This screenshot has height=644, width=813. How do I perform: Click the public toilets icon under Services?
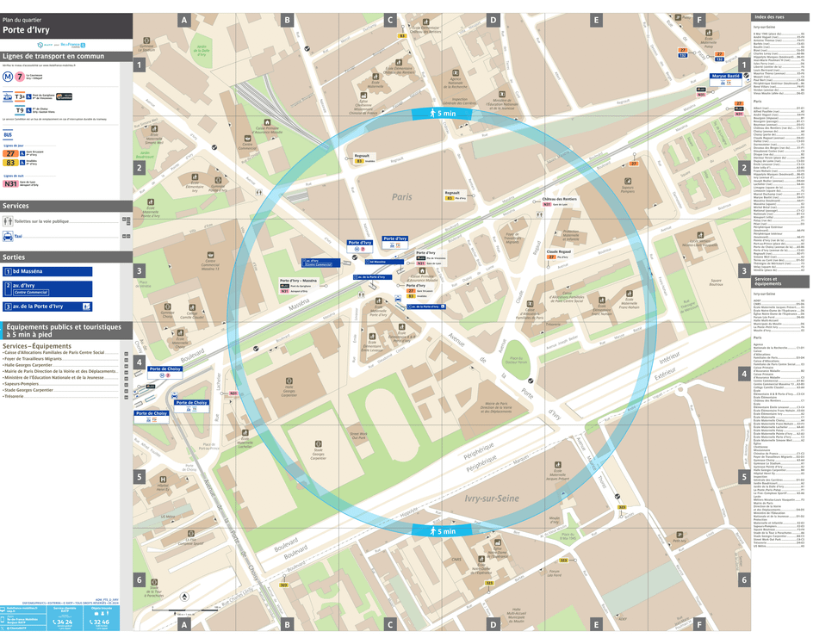click(7, 221)
